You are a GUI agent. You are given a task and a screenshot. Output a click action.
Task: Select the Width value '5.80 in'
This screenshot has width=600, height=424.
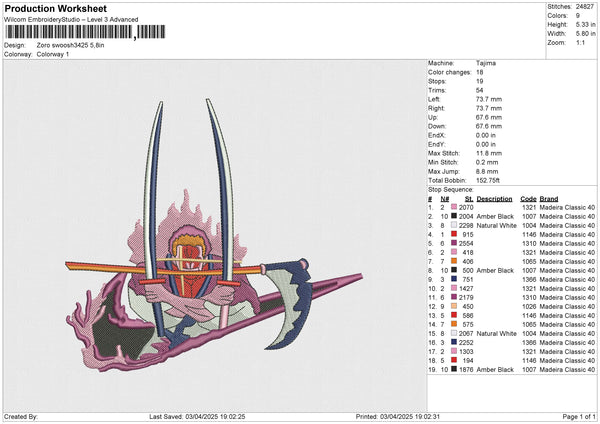click(585, 34)
